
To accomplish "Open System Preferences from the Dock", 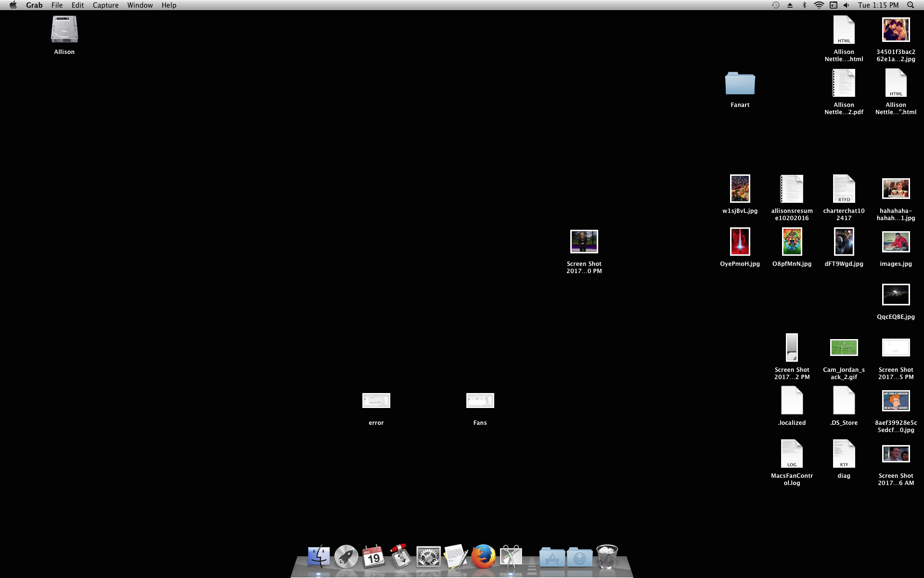I will (428, 557).
